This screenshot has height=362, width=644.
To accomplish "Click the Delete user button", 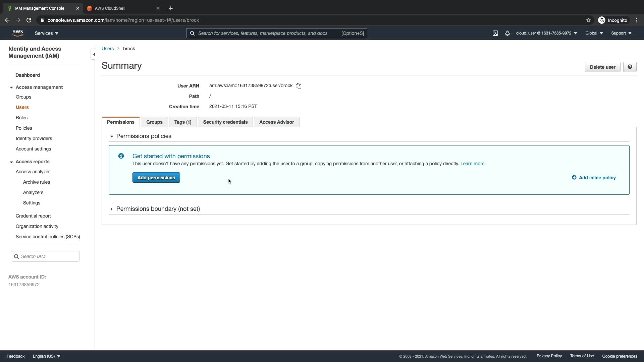I will pyautogui.click(x=602, y=67).
